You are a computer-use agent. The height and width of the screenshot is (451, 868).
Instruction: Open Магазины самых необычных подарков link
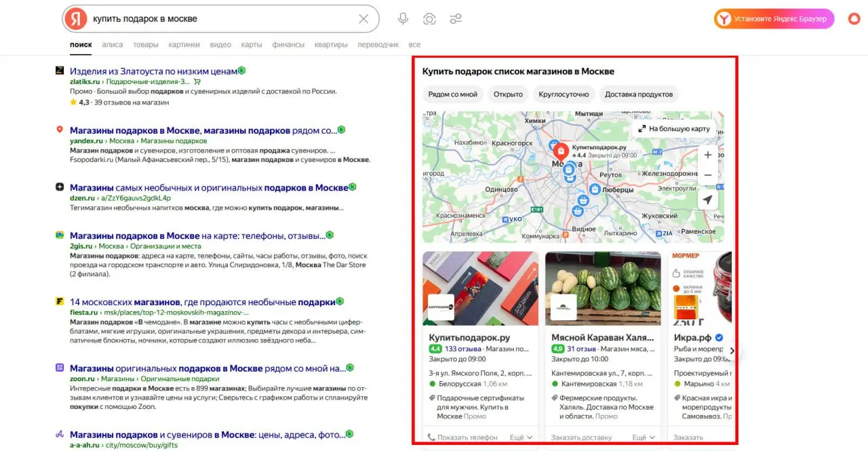click(x=209, y=187)
